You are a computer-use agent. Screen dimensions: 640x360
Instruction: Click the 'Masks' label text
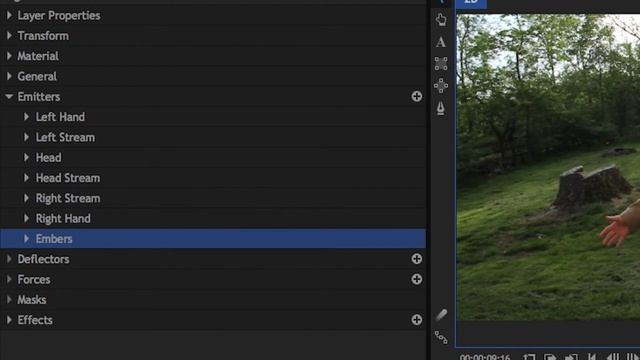coord(32,300)
